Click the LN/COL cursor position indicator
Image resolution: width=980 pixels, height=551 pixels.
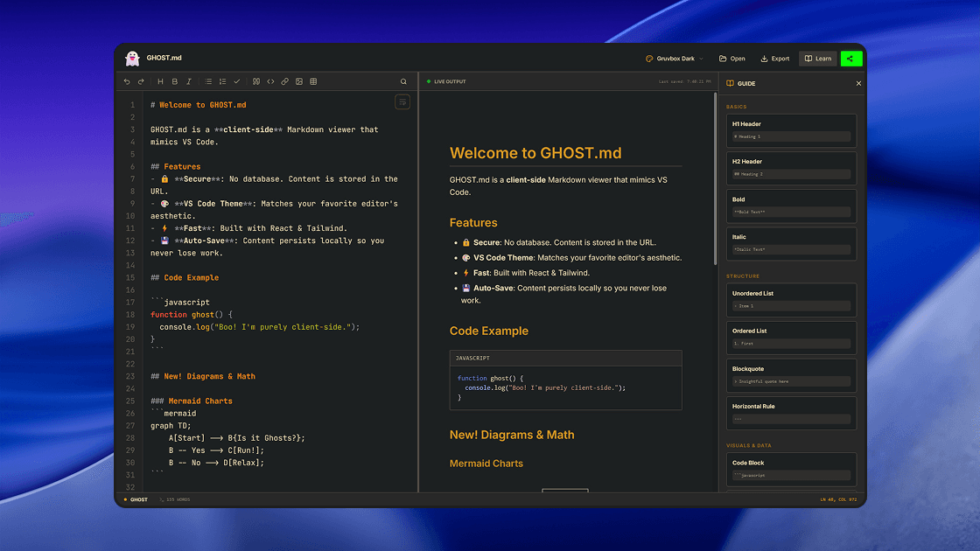[x=839, y=499]
